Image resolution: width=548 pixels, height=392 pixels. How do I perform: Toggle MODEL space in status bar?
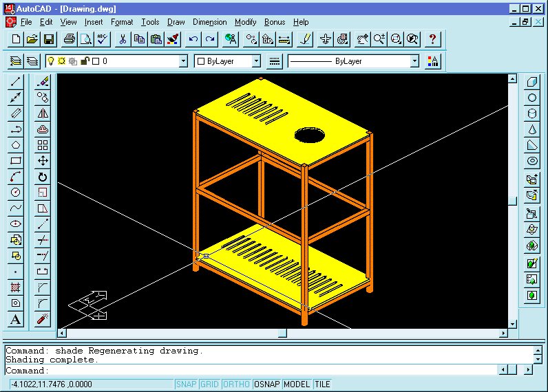[x=297, y=384]
